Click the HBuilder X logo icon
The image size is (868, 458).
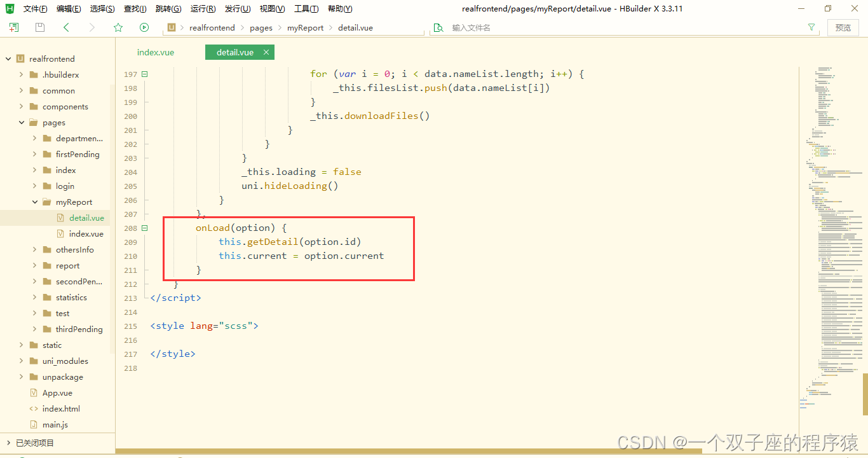coord(10,8)
